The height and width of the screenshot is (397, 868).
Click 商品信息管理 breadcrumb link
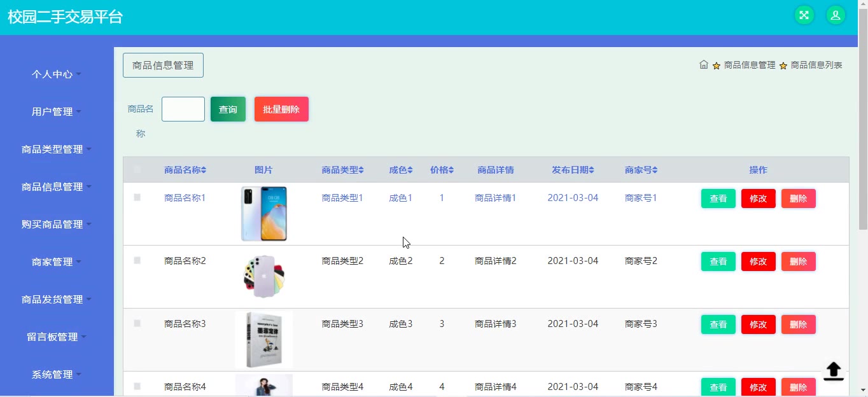click(x=750, y=65)
